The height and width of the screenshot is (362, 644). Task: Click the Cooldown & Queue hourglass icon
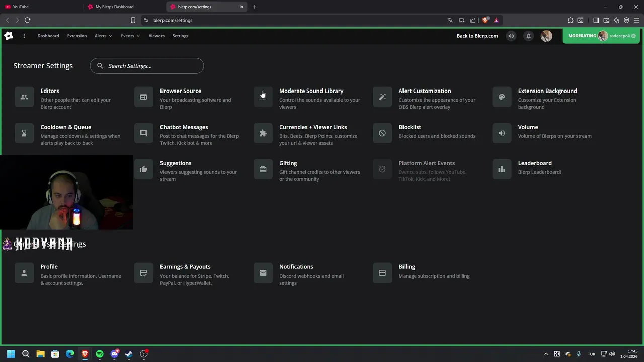(24, 133)
